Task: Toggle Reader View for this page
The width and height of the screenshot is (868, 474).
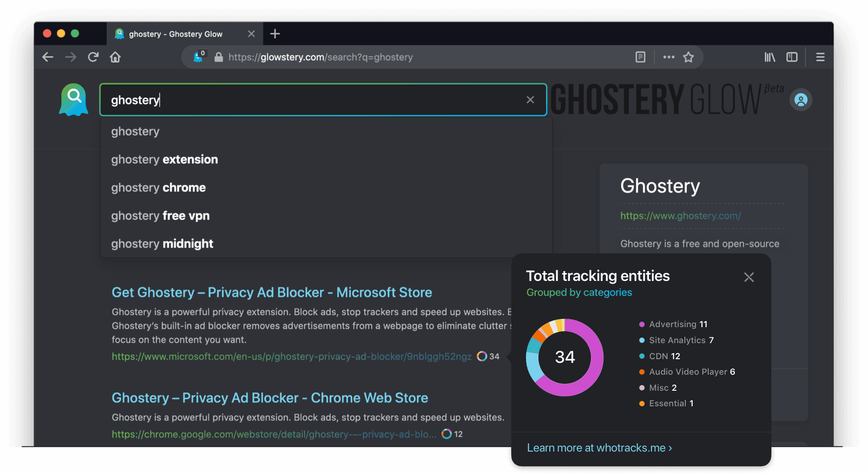Action: [x=640, y=57]
